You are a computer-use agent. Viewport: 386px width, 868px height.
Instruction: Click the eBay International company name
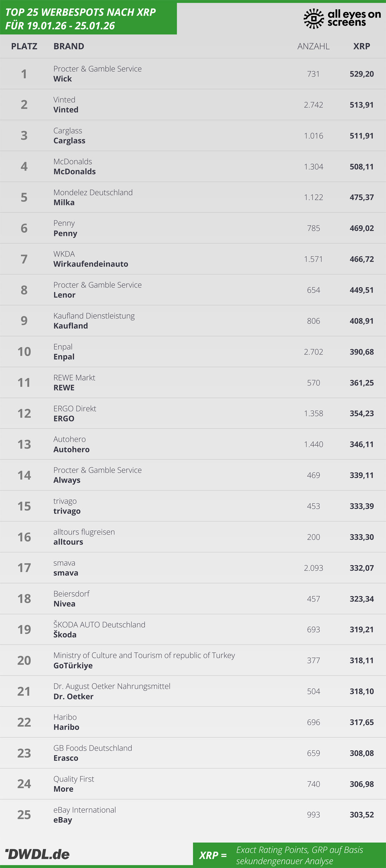point(85,810)
